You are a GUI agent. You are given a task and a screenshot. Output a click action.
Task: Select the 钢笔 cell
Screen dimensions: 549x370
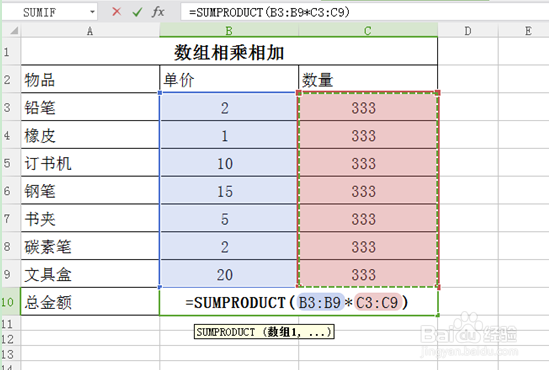(x=90, y=191)
